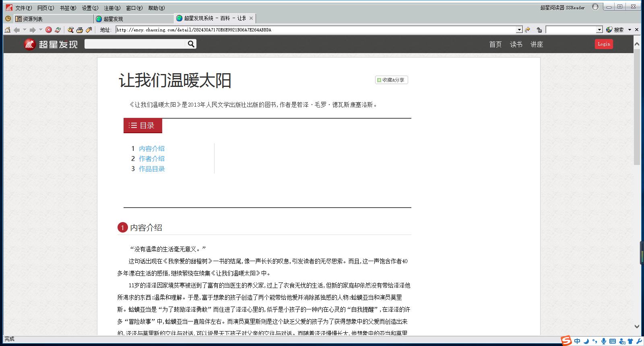Click the history clock icon beside tabs
Viewport: 644px width, 346px height.
(x=8, y=19)
